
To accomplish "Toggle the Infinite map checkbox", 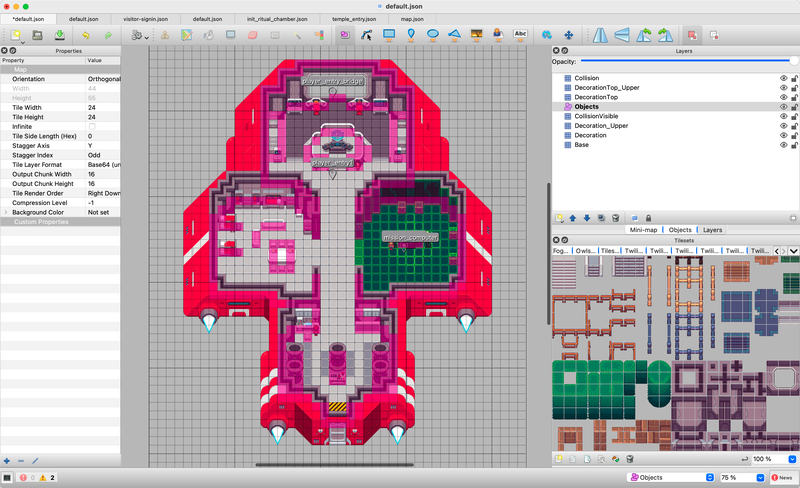I will (92, 127).
